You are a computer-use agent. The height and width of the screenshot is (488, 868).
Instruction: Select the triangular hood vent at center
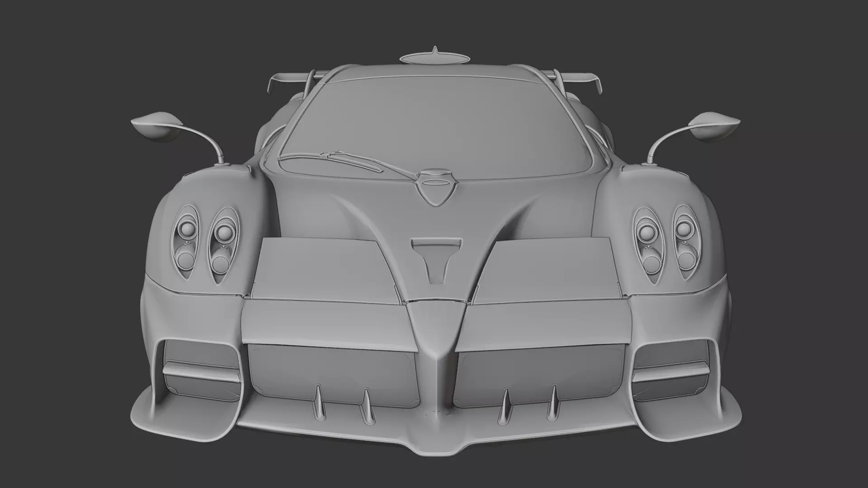pos(437,261)
